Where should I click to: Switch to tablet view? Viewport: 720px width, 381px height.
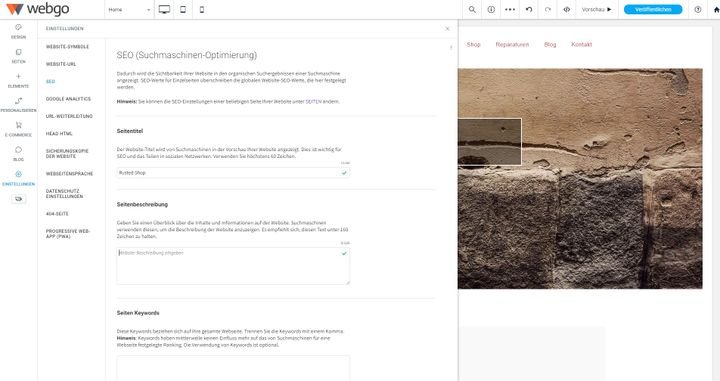pyautogui.click(x=183, y=9)
